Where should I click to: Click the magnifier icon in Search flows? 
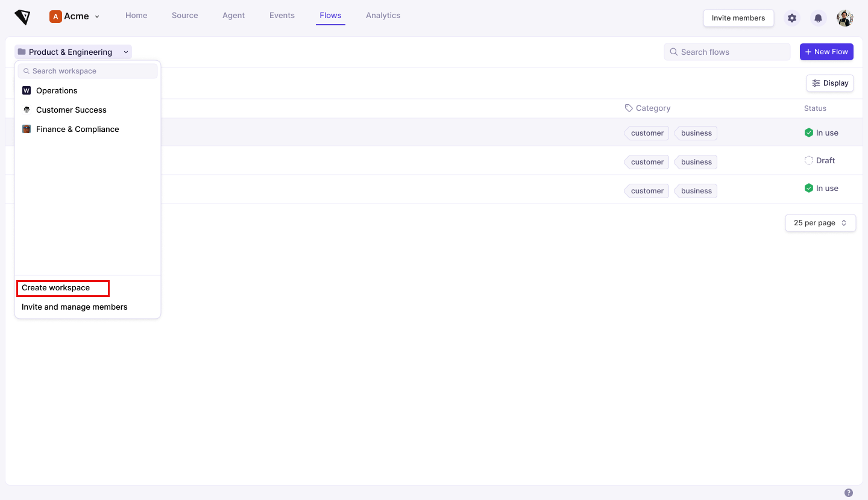(674, 52)
